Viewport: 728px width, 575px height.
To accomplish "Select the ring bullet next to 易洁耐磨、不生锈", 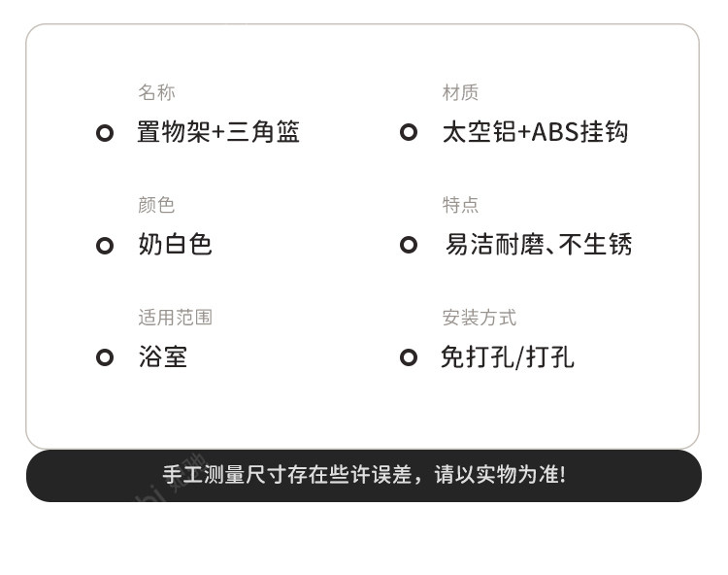I will tap(409, 245).
